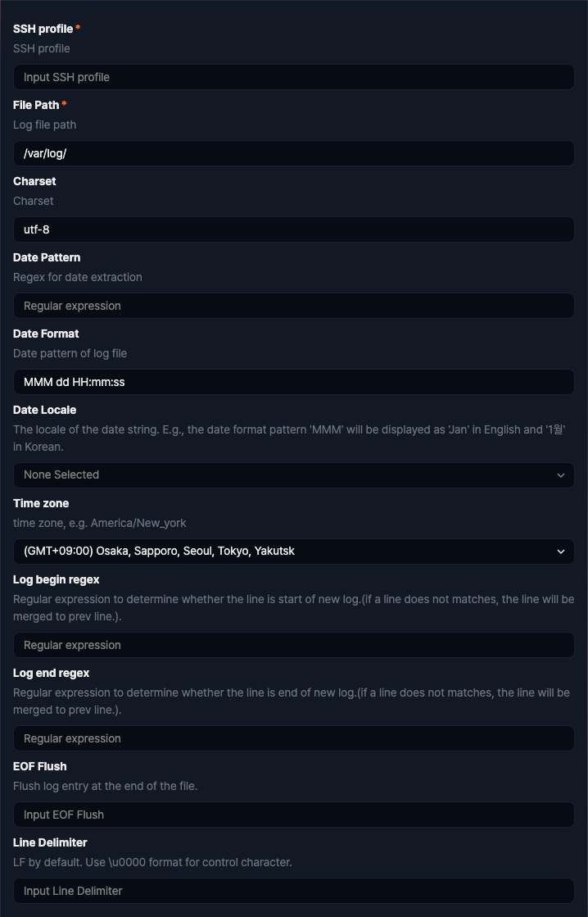Click the bold SSH profile label
The height and width of the screenshot is (917, 588).
(x=43, y=29)
